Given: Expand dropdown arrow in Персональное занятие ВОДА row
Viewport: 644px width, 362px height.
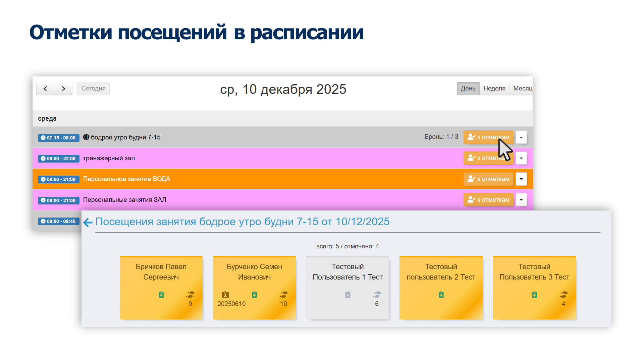Looking at the screenshot, I should point(521,179).
